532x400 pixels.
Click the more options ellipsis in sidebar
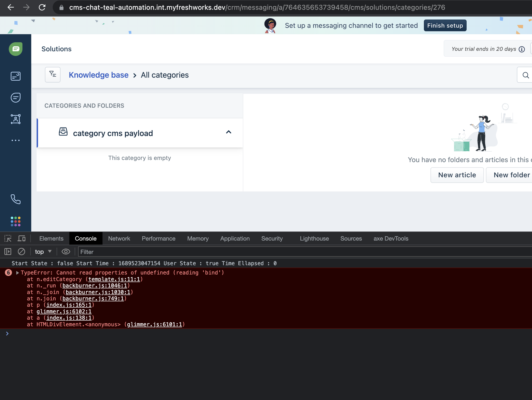(x=16, y=140)
